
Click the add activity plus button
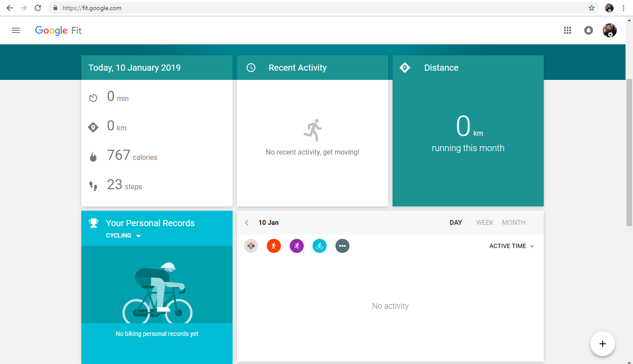[602, 344]
